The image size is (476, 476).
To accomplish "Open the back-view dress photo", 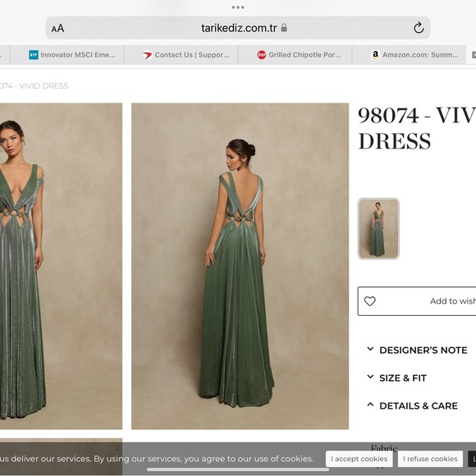I will (240, 266).
